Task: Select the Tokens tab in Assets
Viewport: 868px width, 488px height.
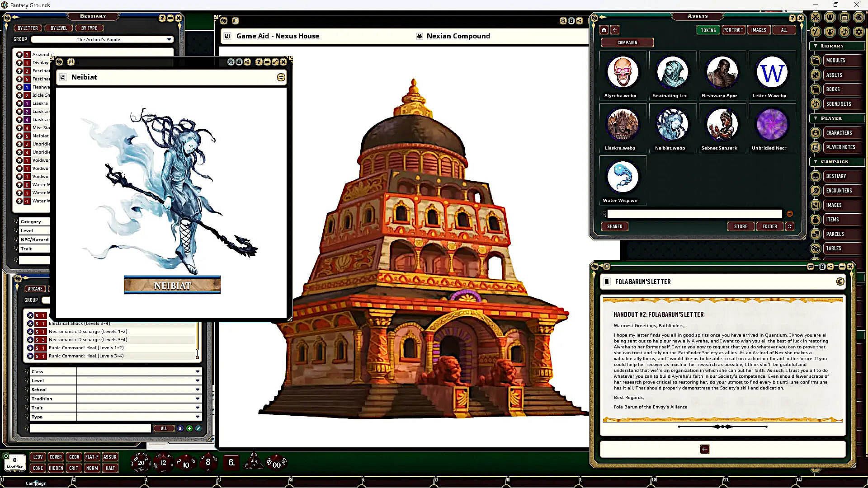Action: click(708, 30)
